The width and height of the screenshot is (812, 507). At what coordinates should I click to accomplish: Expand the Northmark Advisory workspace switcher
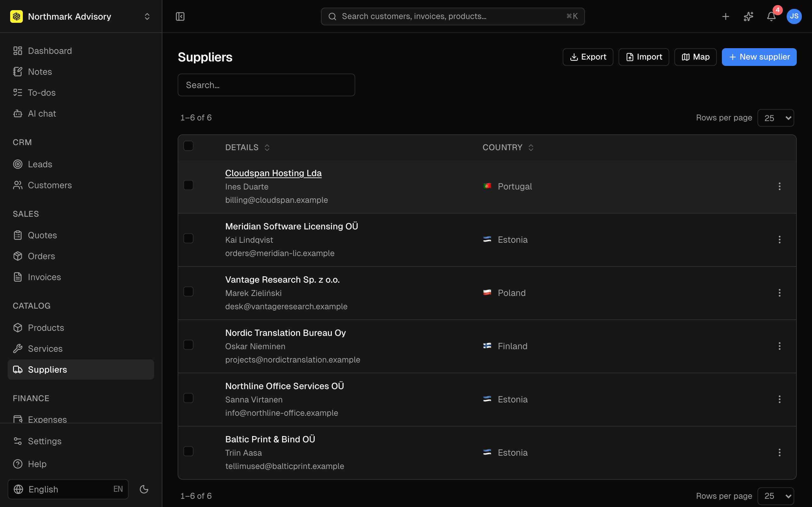pos(81,16)
